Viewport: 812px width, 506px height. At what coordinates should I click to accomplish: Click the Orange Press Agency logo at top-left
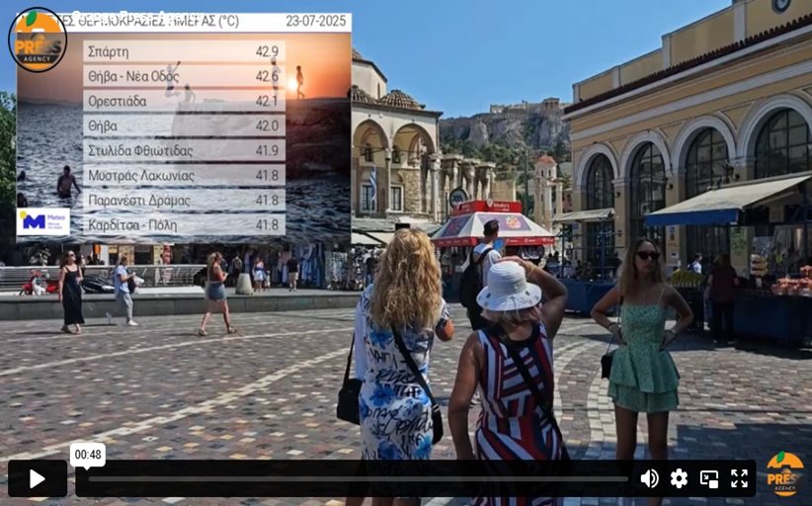[38, 40]
